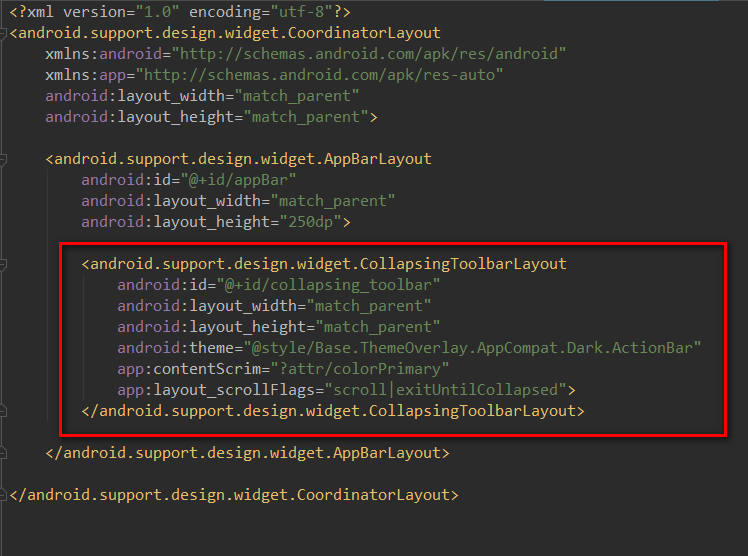The image size is (748, 556).
Task: Click fold marker beside closing AppBarLayout tag
Action: pos(2,453)
